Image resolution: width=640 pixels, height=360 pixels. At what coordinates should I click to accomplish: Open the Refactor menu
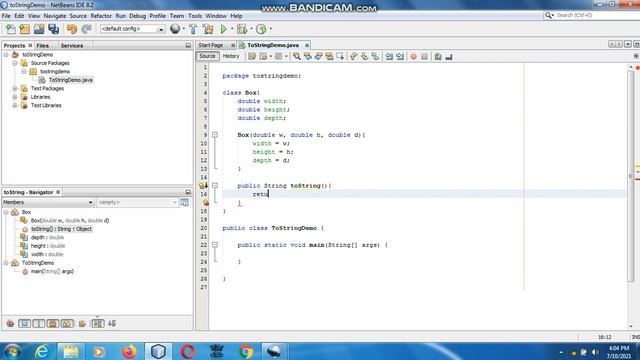click(x=101, y=16)
